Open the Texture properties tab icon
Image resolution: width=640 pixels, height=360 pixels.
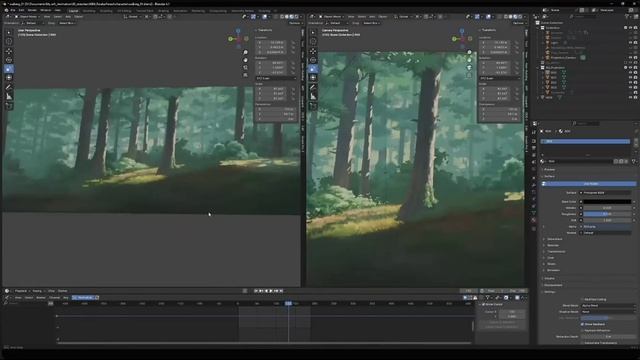[x=534, y=229]
